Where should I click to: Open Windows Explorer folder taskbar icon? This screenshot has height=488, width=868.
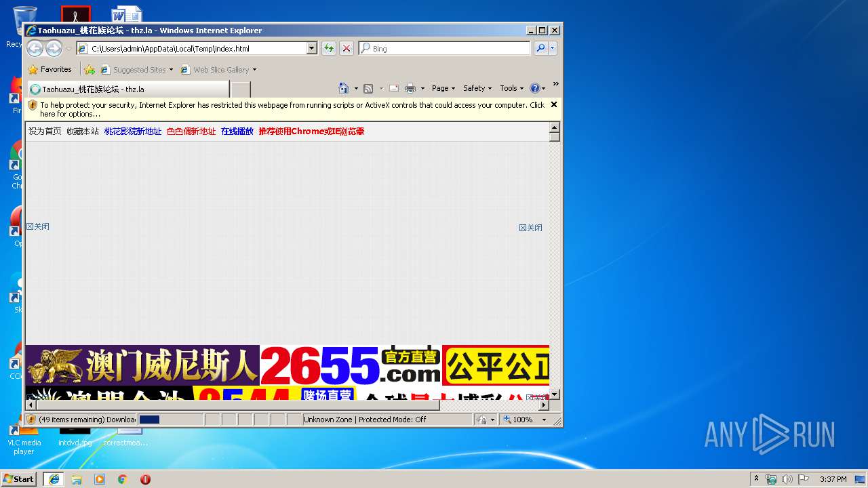tap(77, 479)
